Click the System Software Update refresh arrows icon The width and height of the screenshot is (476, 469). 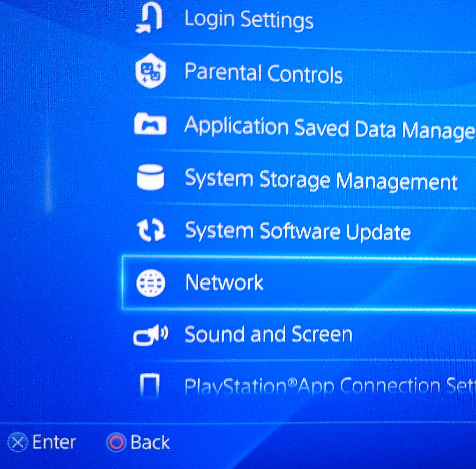(x=151, y=230)
